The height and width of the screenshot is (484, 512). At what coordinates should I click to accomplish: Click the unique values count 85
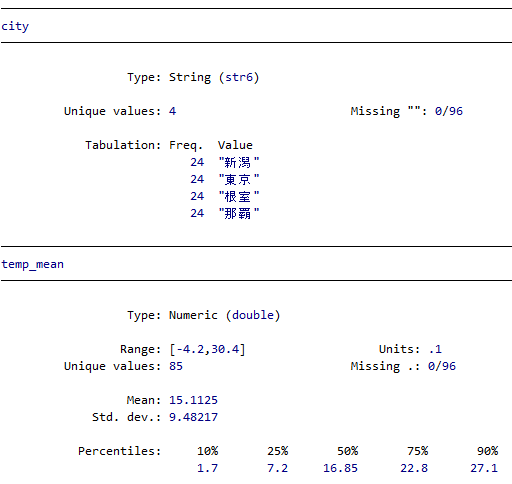coord(176,366)
